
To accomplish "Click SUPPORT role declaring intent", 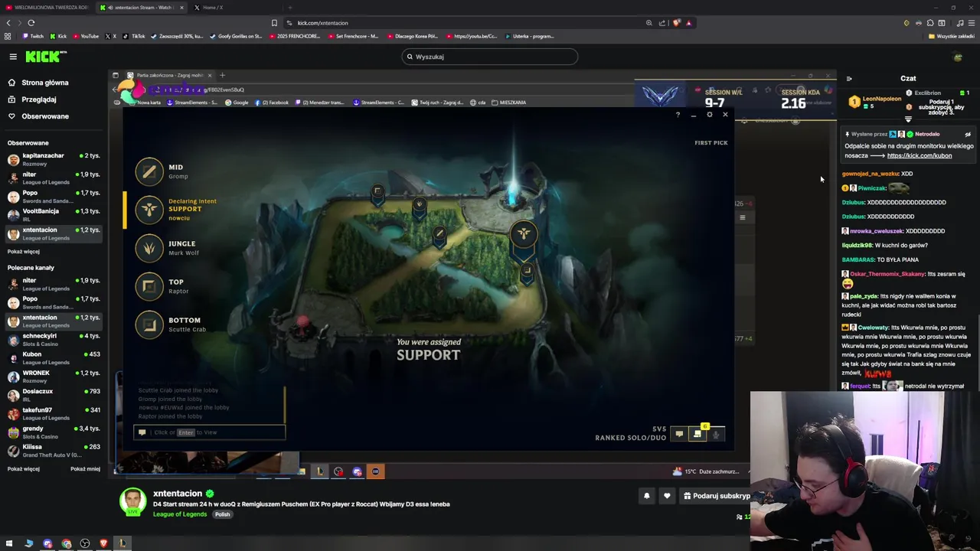I will coord(178,210).
